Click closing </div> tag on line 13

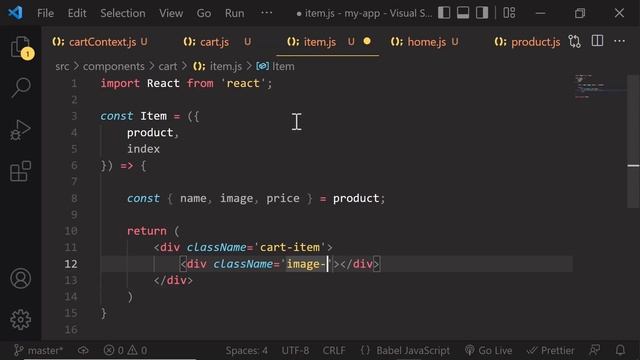[x=173, y=280]
